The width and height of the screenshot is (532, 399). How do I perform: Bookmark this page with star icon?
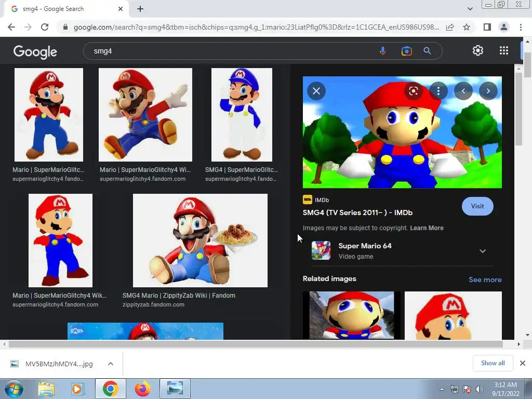[467, 27]
